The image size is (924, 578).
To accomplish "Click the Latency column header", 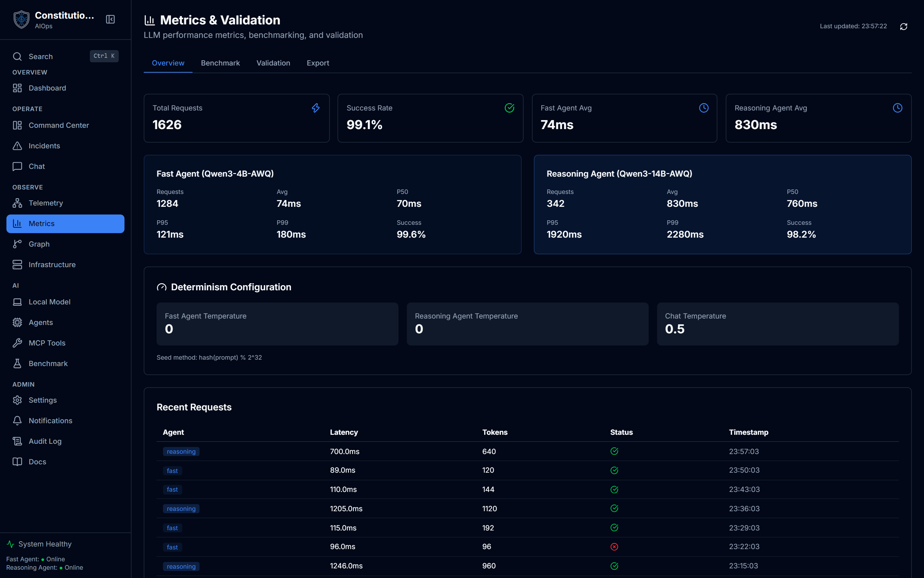I will click(344, 432).
